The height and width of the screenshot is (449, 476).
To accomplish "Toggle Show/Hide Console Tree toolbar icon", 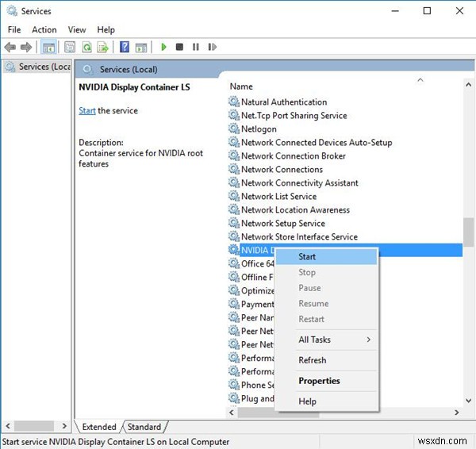I will tap(48, 47).
